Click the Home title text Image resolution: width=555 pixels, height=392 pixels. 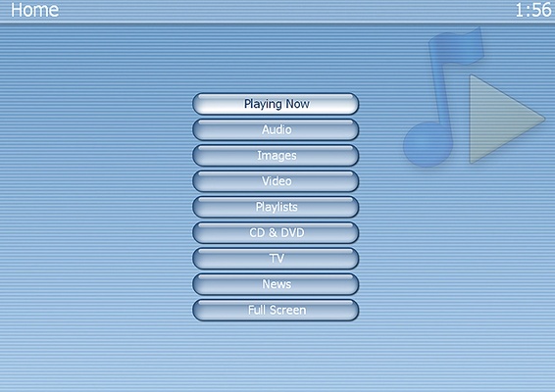click(x=34, y=10)
